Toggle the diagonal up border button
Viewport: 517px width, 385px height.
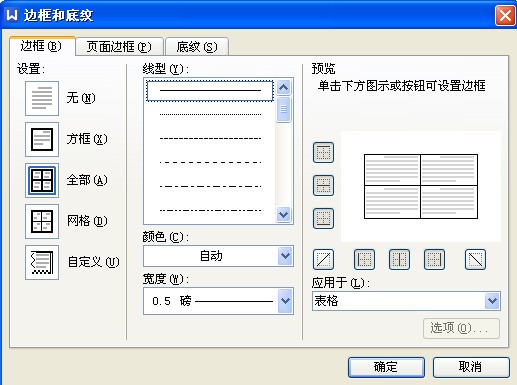coord(323,259)
